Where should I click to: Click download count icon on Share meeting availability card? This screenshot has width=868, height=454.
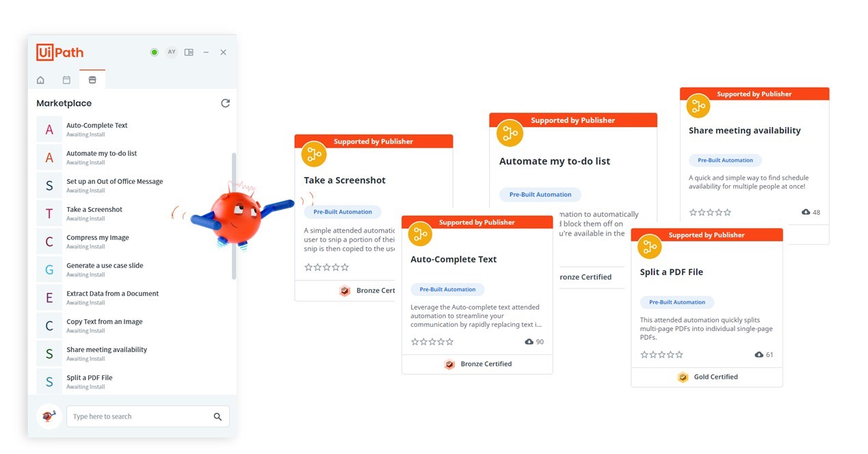point(806,213)
